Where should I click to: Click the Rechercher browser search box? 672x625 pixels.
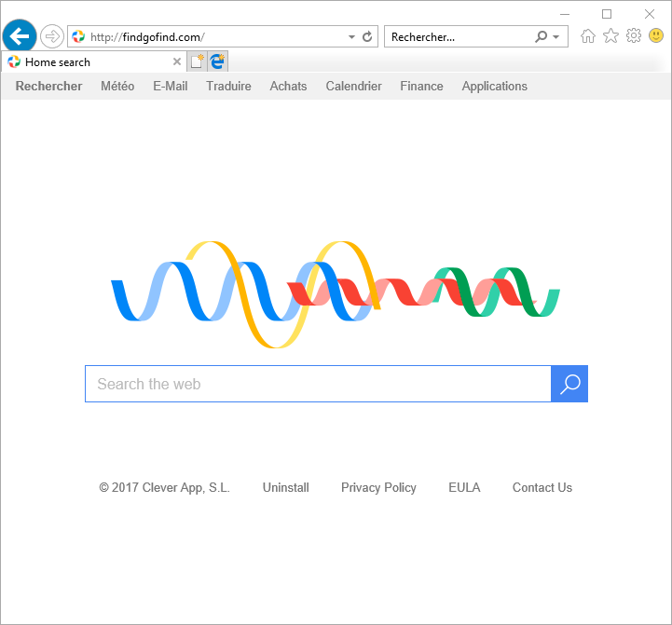(x=457, y=37)
